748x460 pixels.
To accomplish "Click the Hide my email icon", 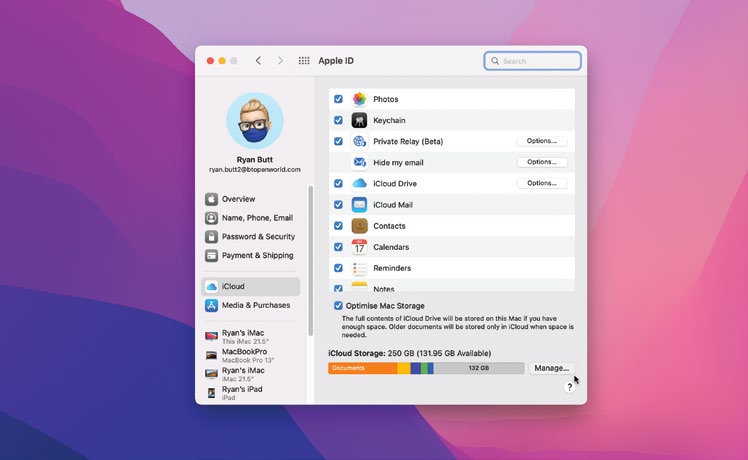I will point(359,162).
